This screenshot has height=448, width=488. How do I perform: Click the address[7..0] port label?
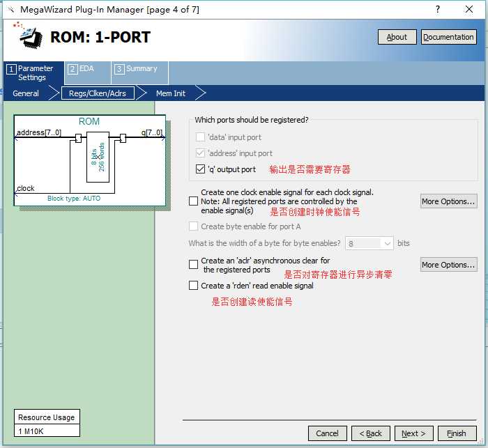pos(39,132)
